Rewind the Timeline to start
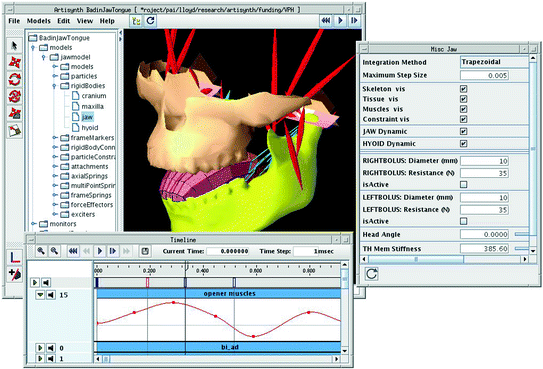The height and width of the screenshot is (369, 543). (x=73, y=251)
